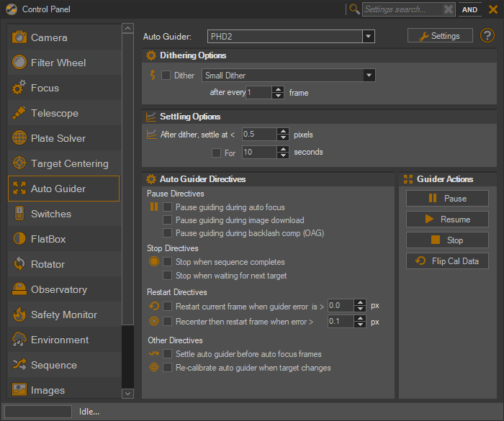The image size is (504, 421).
Task: Switch to the Plate Solver section
Action: click(64, 138)
